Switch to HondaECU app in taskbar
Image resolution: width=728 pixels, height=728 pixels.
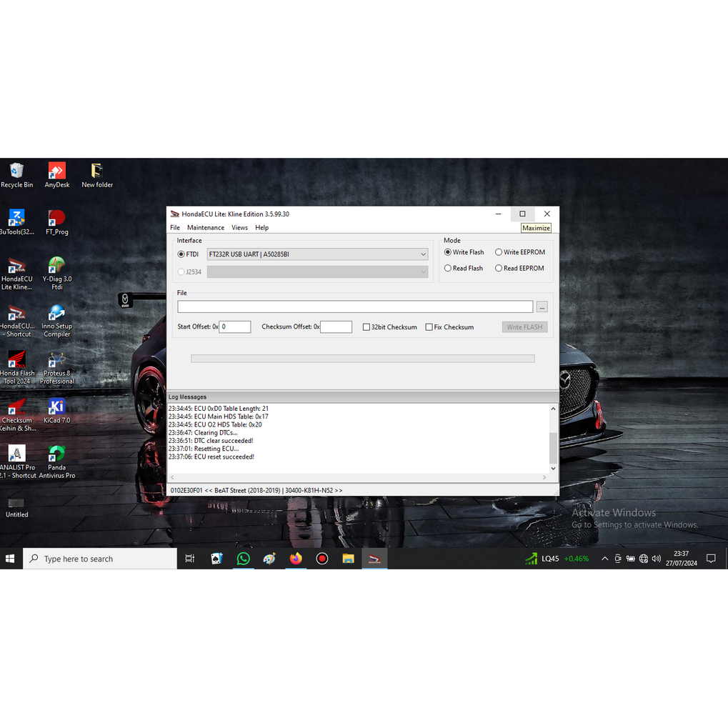(x=374, y=559)
